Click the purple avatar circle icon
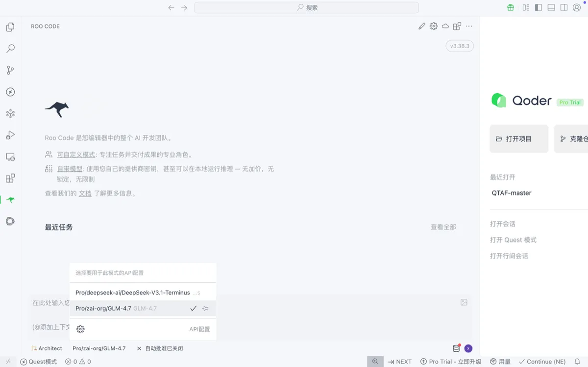The image size is (588, 367). pyautogui.click(x=468, y=348)
